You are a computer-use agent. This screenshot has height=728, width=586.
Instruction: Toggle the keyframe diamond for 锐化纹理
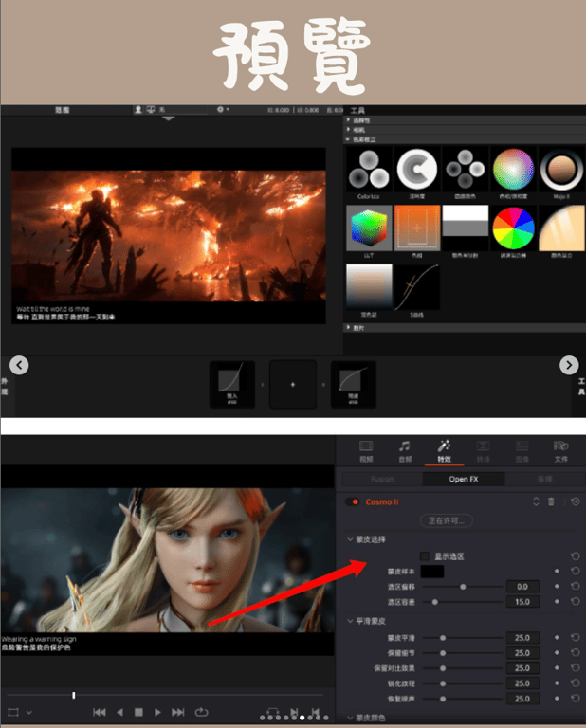click(x=557, y=683)
